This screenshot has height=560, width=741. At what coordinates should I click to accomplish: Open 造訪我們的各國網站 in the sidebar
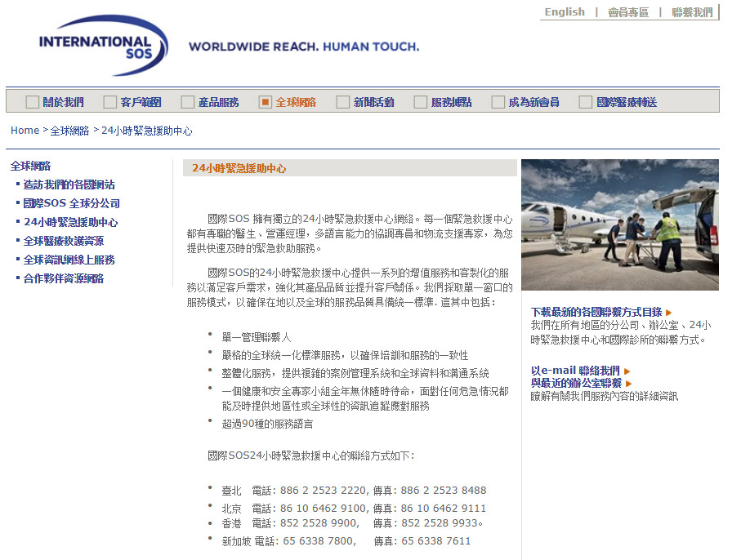[x=69, y=184]
